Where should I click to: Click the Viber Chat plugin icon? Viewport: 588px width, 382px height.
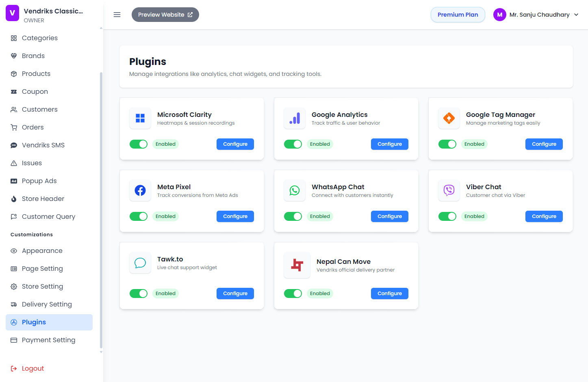pos(449,190)
